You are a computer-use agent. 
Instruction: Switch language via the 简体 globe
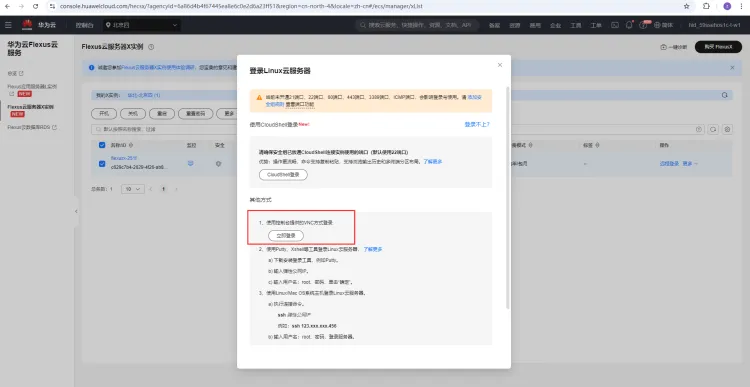(x=663, y=25)
